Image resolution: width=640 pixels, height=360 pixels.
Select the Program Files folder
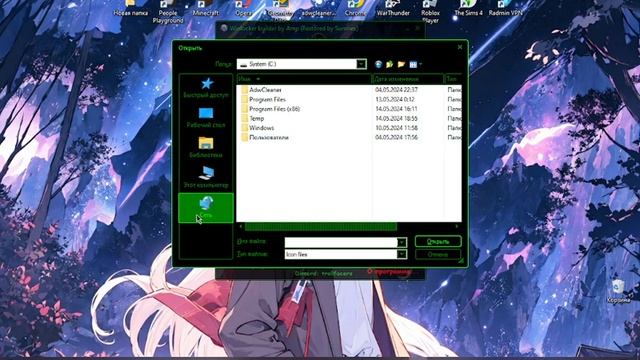267,99
